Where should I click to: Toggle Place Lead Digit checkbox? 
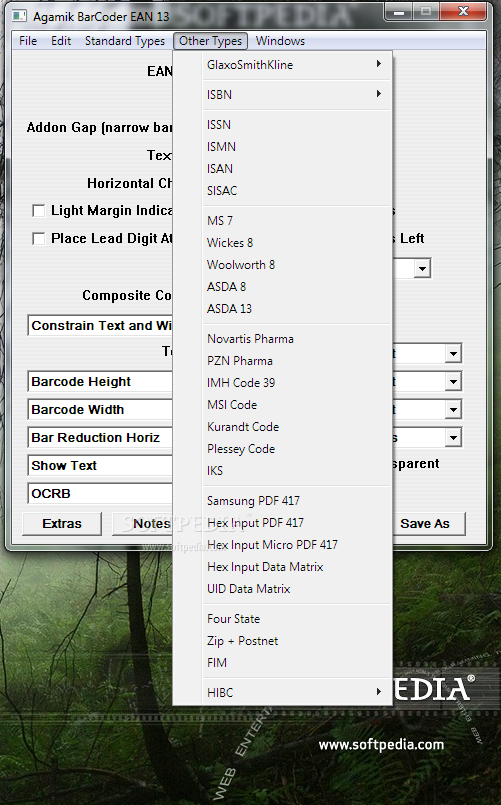click(x=38, y=239)
